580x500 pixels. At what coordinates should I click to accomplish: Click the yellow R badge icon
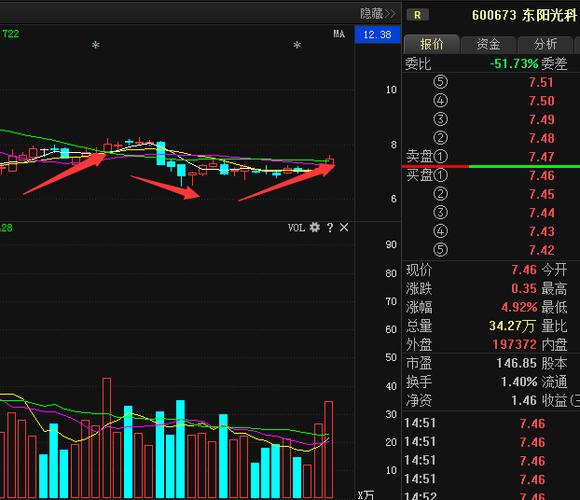(x=418, y=15)
